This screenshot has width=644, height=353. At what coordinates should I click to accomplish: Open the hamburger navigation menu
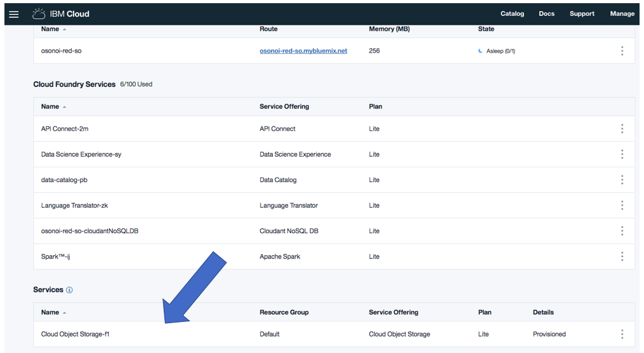(x=13, y=14)
